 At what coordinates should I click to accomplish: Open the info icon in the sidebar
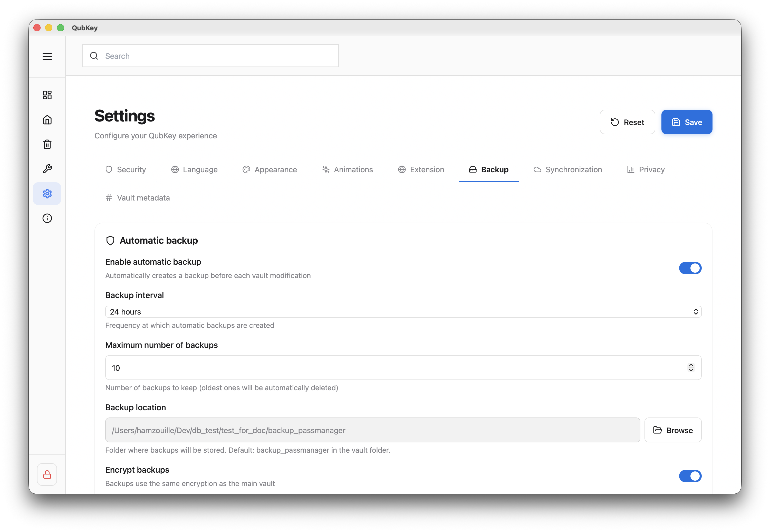coord(47,218)
